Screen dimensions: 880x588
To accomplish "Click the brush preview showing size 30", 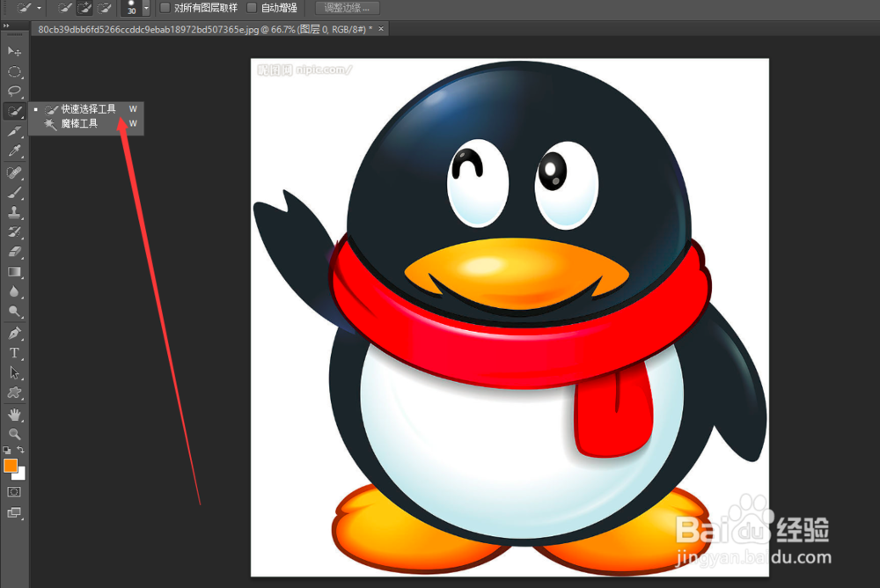I will [x=131, y=8].
